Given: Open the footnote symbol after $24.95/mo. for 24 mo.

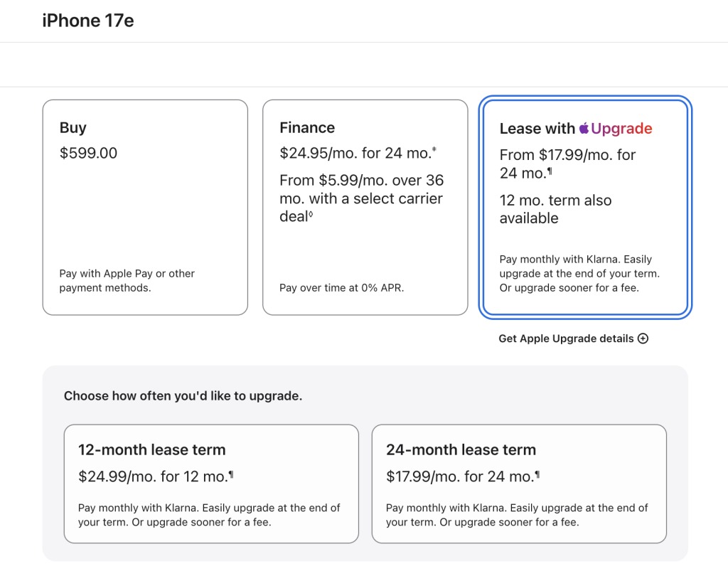Looking at the screenshot, I should [x=434, y=149].
